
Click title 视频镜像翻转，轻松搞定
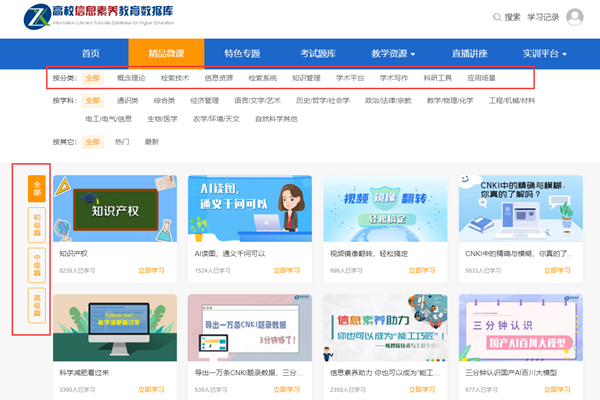(369, 254)
